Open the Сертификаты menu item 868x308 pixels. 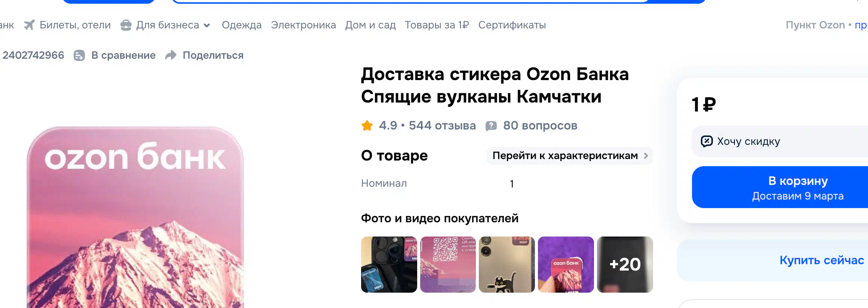click(512, 25)
